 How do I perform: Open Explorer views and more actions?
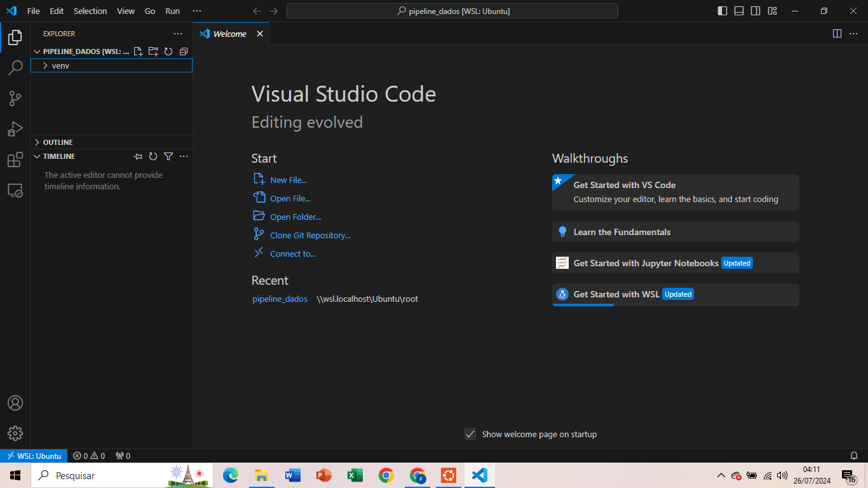click(178, 34)
